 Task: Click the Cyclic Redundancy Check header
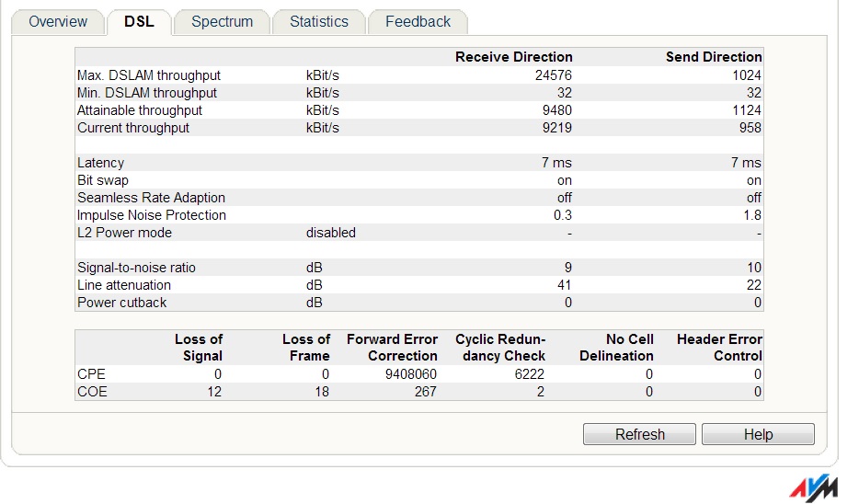(x=500, y=348)
